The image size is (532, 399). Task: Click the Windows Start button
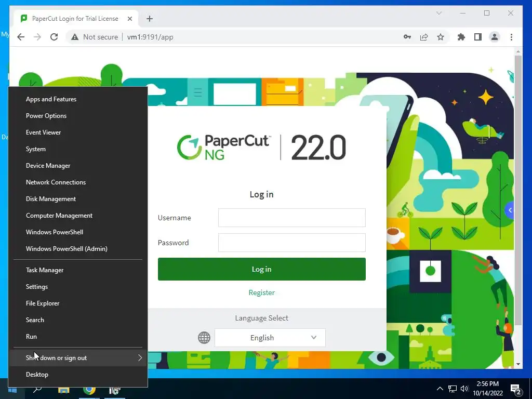(12, 390)
